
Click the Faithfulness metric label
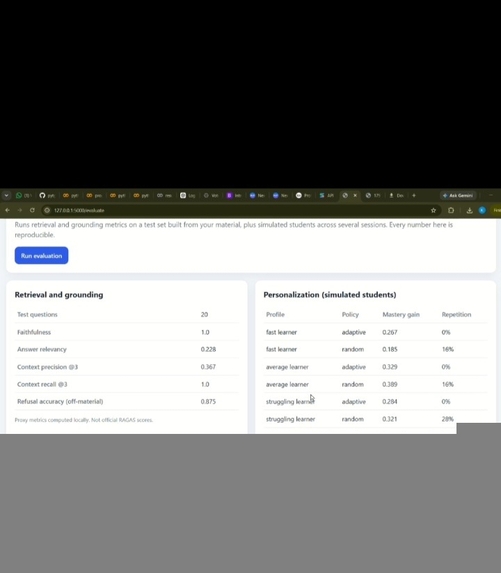[x=34, y=332]
